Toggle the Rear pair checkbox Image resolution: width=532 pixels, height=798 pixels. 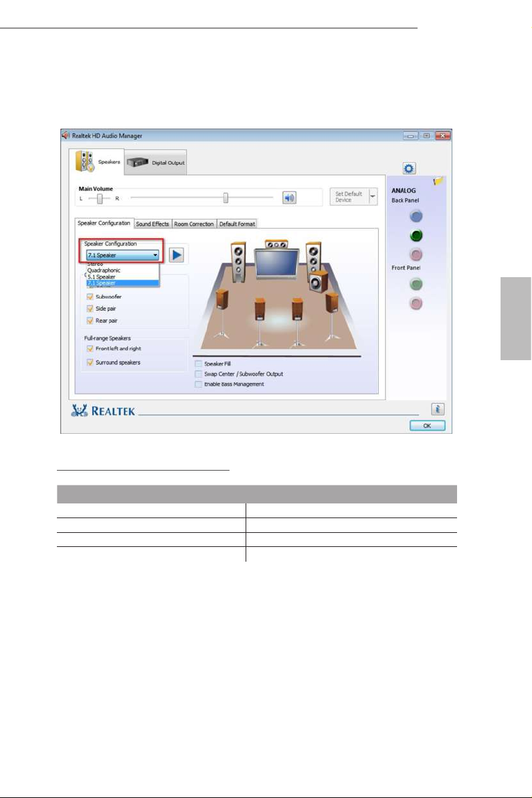[x=90, y=321]
